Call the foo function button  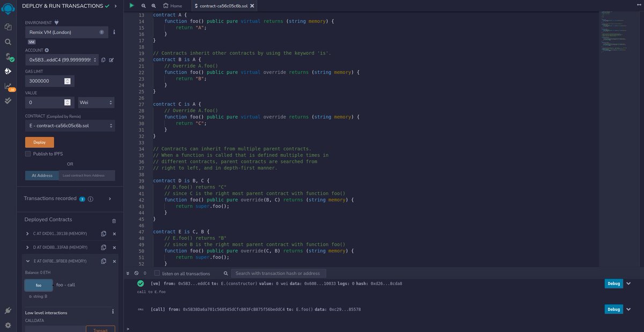(x=39, y=285)
